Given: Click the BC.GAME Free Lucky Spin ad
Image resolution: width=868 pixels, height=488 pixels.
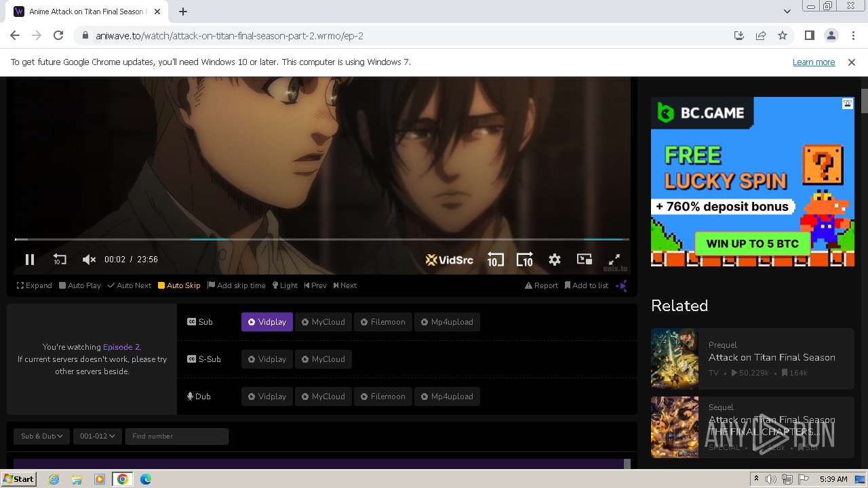Looking at the screenshot, I should click(x=753, y=182).
